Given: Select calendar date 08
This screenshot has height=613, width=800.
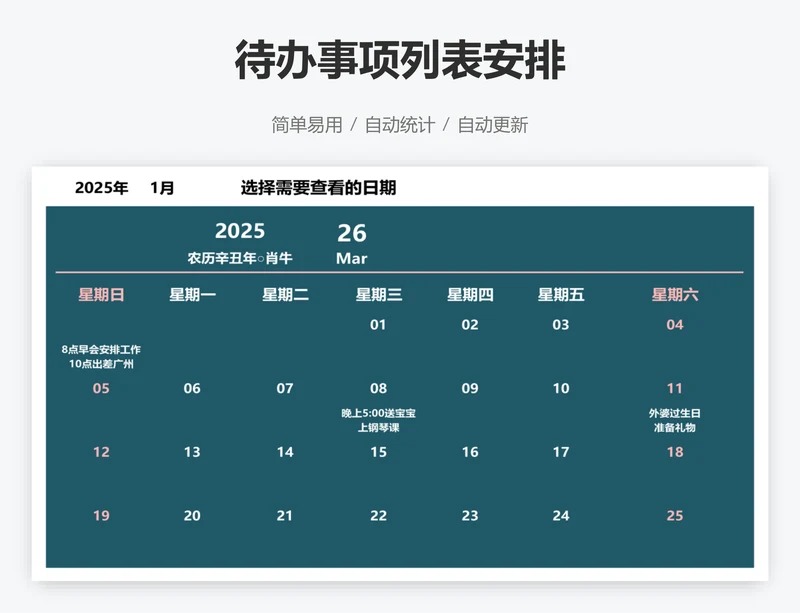Looking at the screenshot, I should tap(379, 388).
